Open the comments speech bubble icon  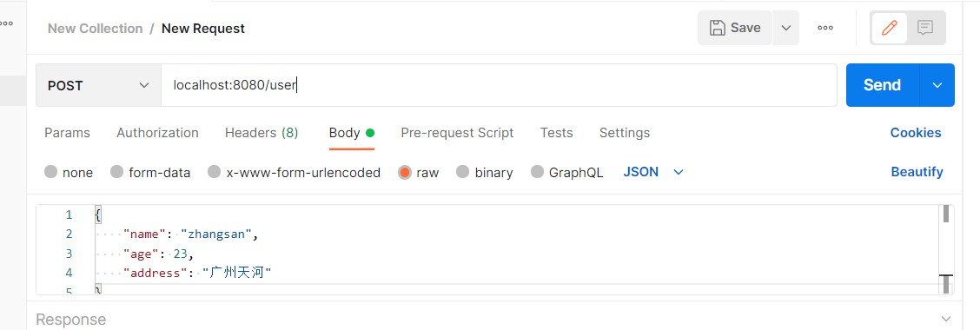point(925,28)
